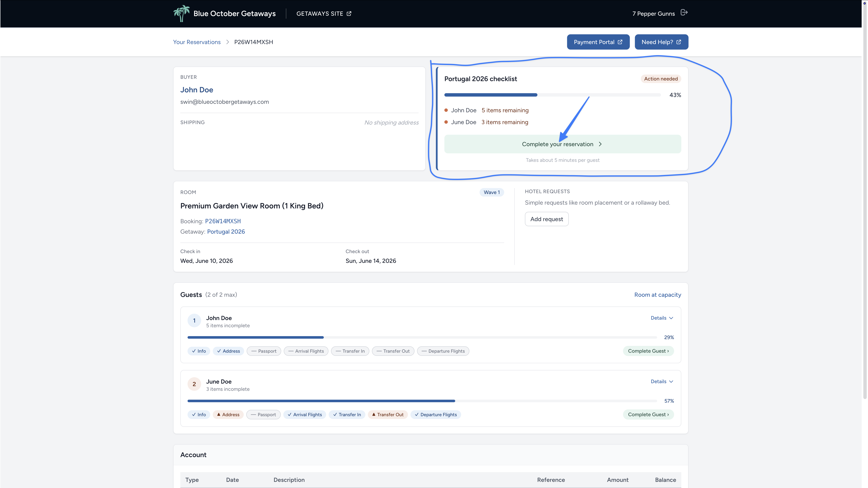
Task: Click June Doe's Address warning chip
Action: (x=228, y=415)
